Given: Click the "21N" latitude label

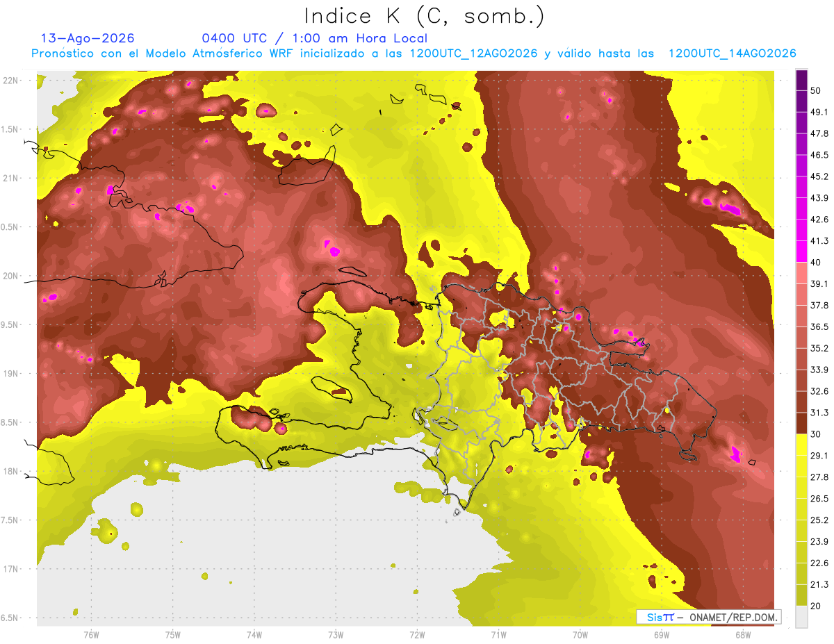Looking at the screenshot, I should [x=12, y=178].
